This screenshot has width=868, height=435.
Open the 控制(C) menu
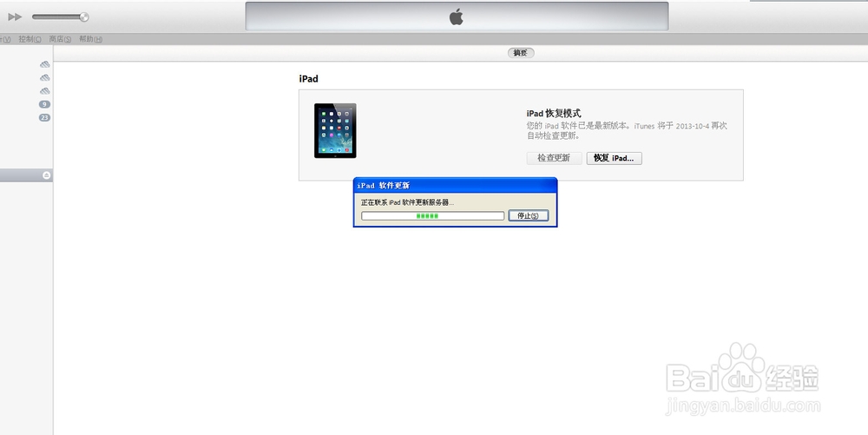tap(30, 39)
